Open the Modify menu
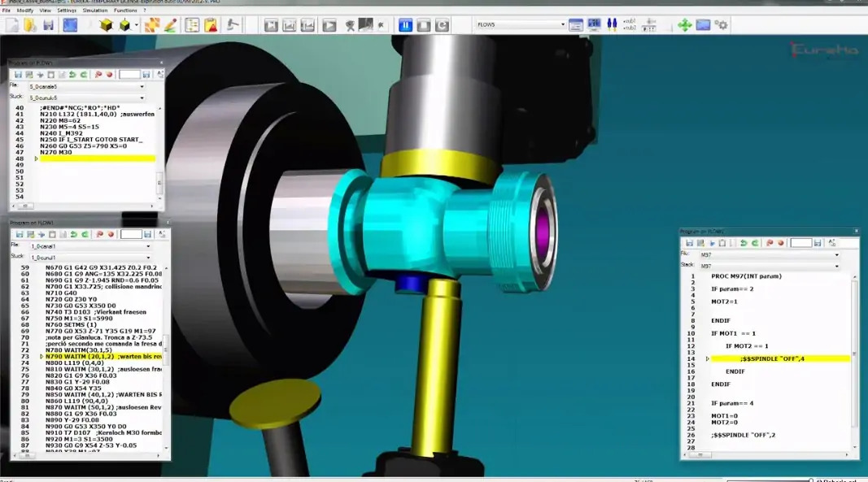 click(x=25, y=11)
